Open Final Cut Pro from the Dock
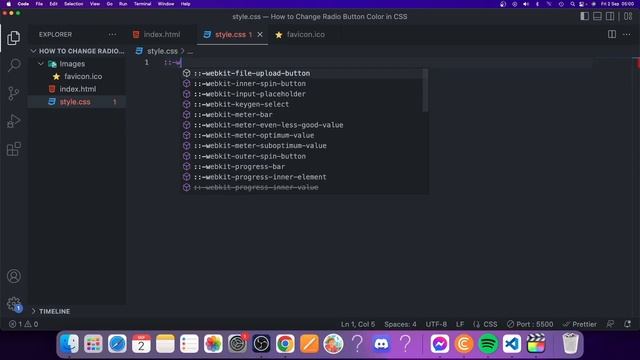 [x=536, y=344]
